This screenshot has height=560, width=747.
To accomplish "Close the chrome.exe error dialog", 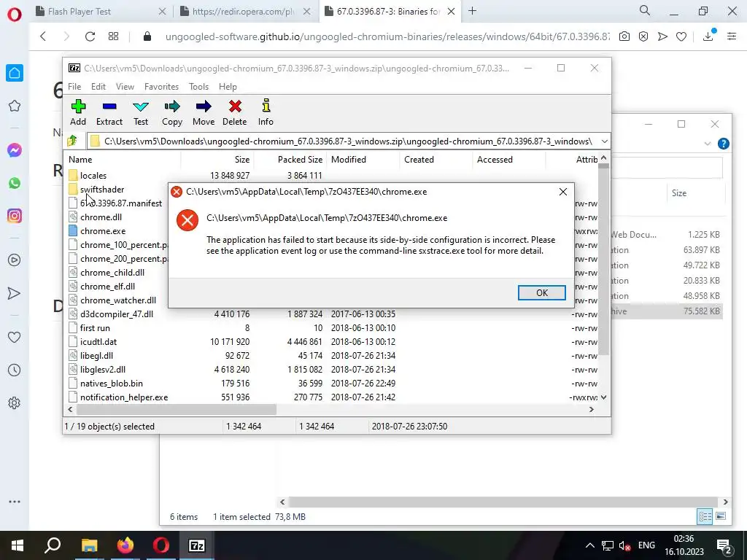I will (562, 192).
